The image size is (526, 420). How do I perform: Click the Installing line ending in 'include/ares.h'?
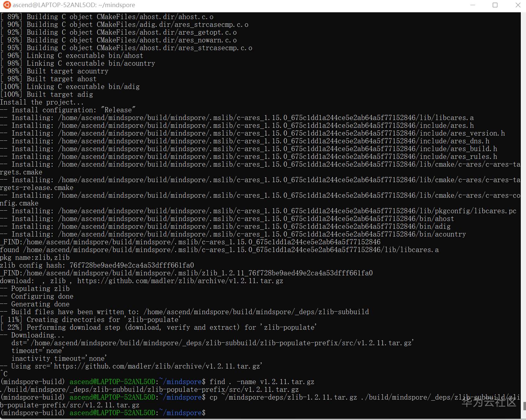tap(237, 126)
